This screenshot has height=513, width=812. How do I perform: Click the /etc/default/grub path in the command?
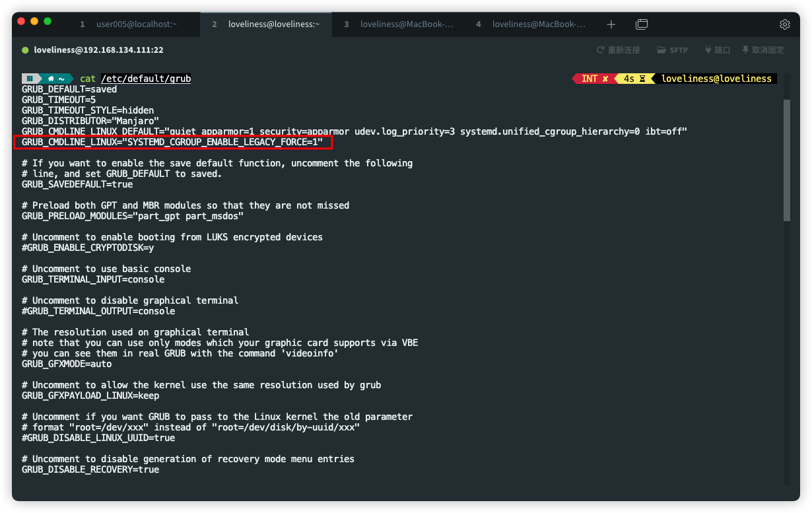pos(146,79)
